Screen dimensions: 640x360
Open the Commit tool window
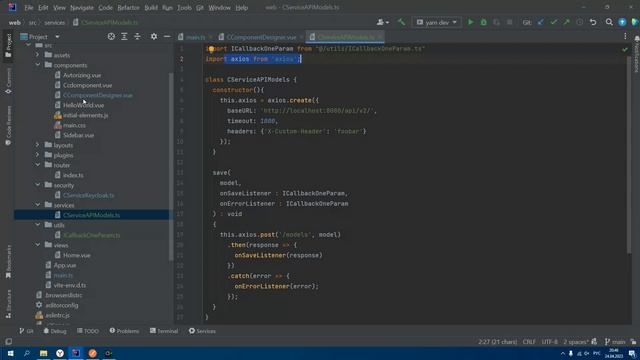pos(8,80)
